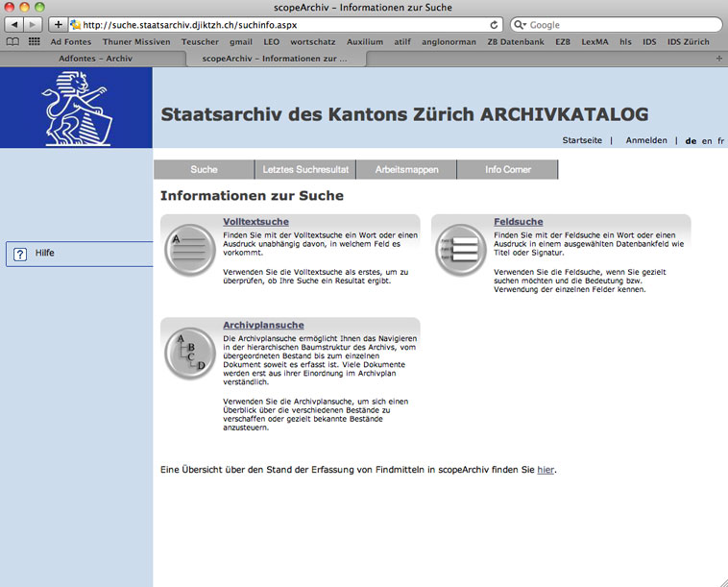Screen dimensions: 728x587
Task: Open the bookmarks book icon
Action: (13, 42)
